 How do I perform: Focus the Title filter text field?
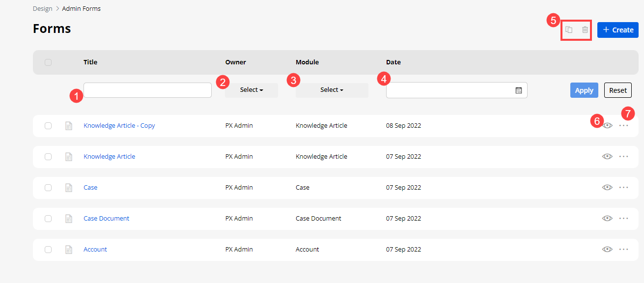click(x=147, y=90)
